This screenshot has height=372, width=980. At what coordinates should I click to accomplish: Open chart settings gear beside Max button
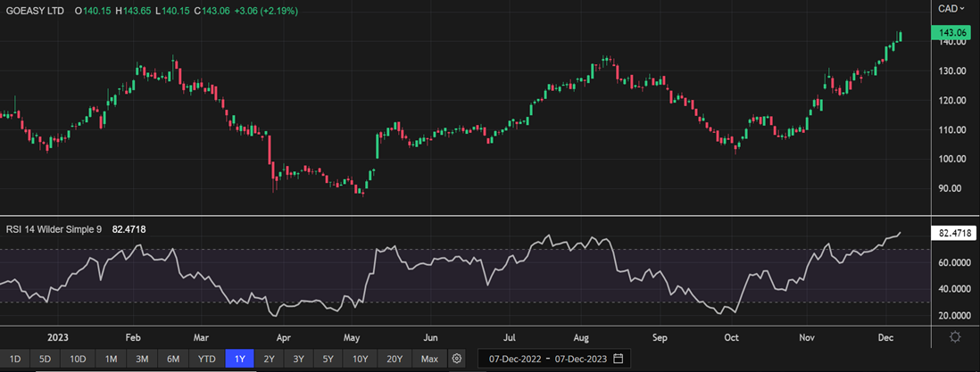coord(457,359)
